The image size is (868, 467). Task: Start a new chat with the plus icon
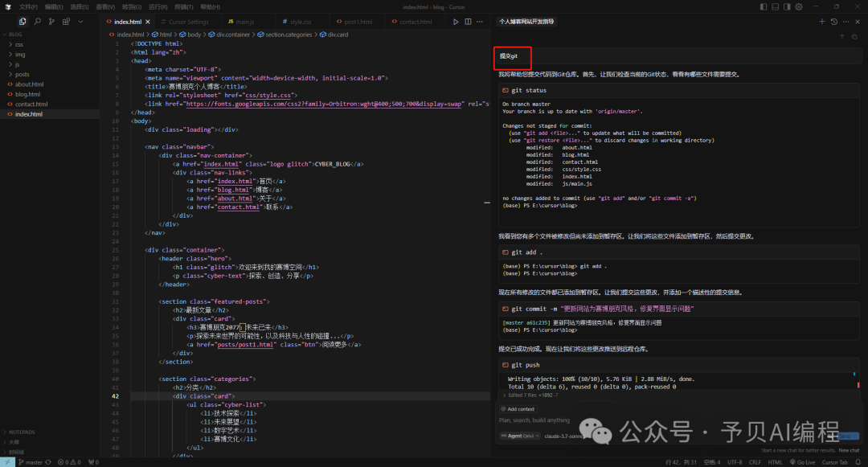coord(821,22)
